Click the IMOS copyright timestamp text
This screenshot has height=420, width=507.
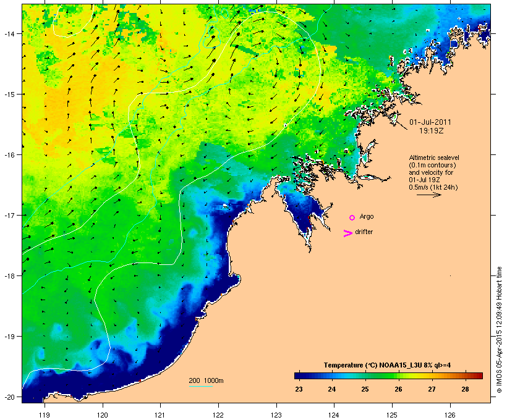pyautogui.click(x=499, y=330)
